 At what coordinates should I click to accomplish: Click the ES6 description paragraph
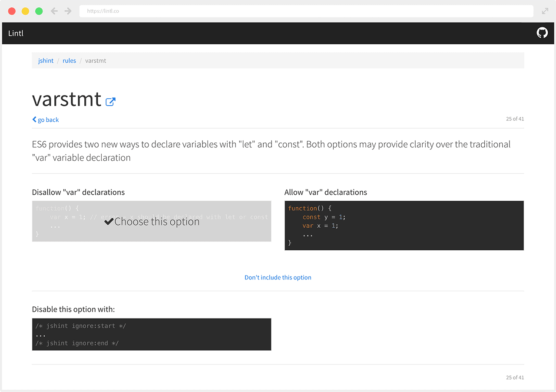coord(271,151)
